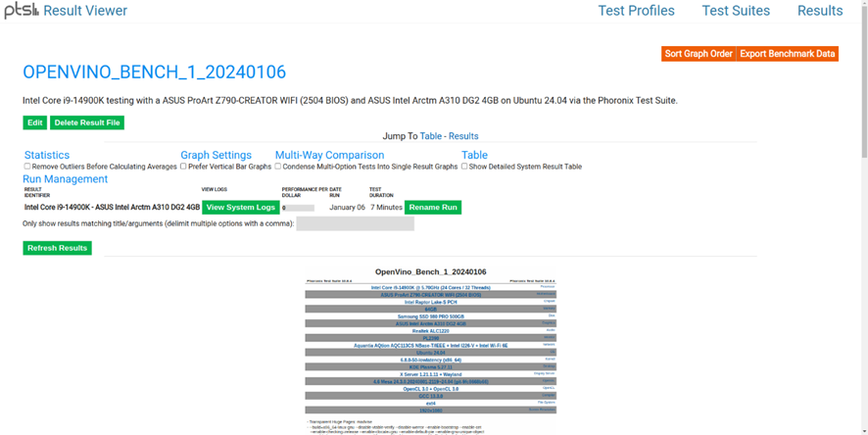This screenshot has height=435, width=868.
Task: Open View System Logs
Action: [241, 208]
